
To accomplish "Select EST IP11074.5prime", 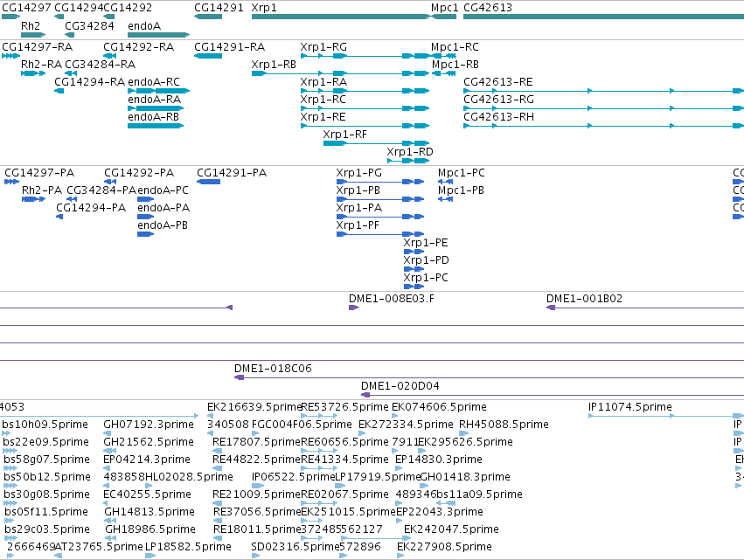I will pos(630,407).
